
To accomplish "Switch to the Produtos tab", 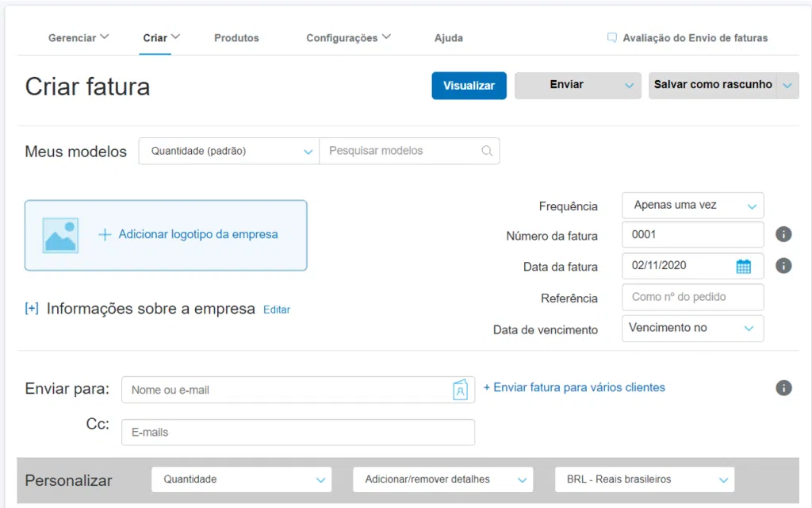I will click(x=236, y=37).
